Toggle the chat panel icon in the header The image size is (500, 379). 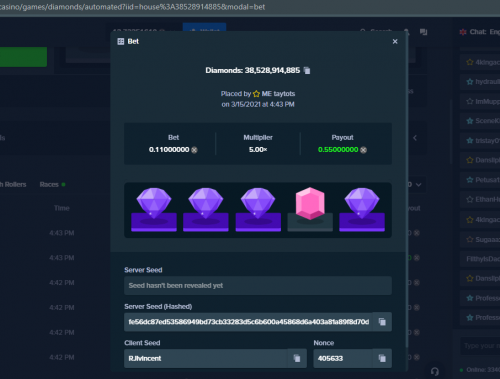[423, 32]
